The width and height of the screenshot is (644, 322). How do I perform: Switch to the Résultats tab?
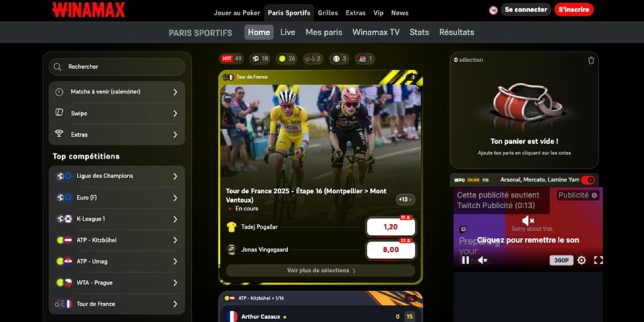(457, 32)
